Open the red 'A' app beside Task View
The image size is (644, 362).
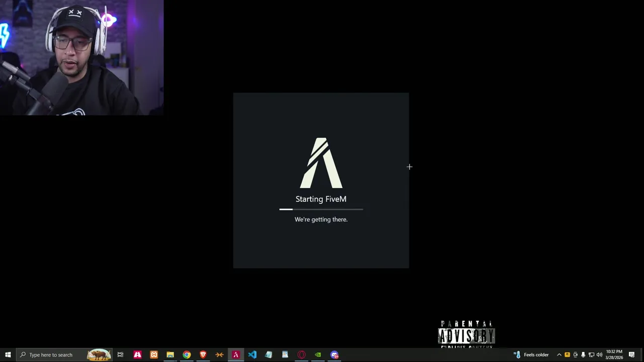137,354
